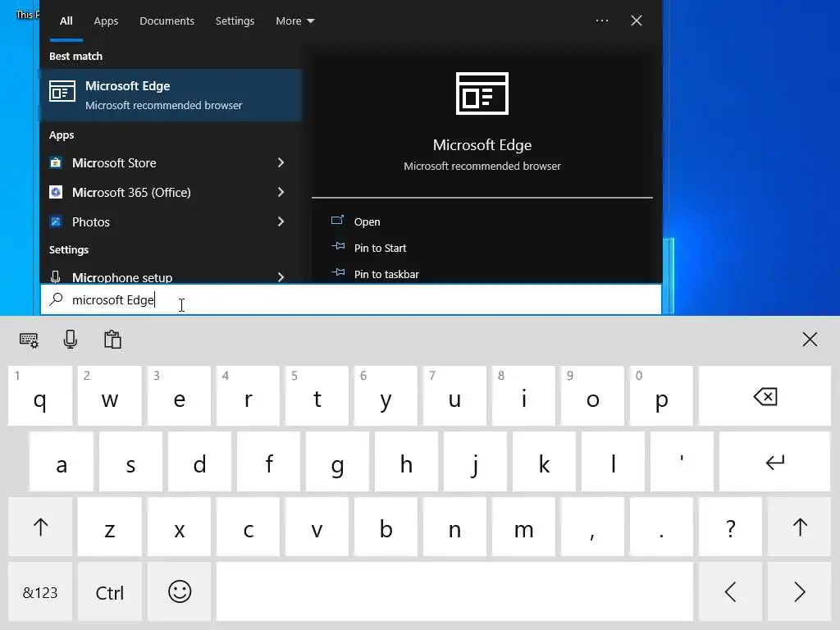Click the search box text field

[x=351, y=299]
